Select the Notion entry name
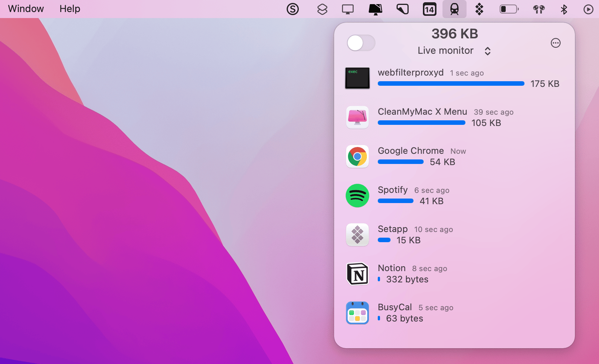Viewport: 599px width, 364px height. [392, 268]
